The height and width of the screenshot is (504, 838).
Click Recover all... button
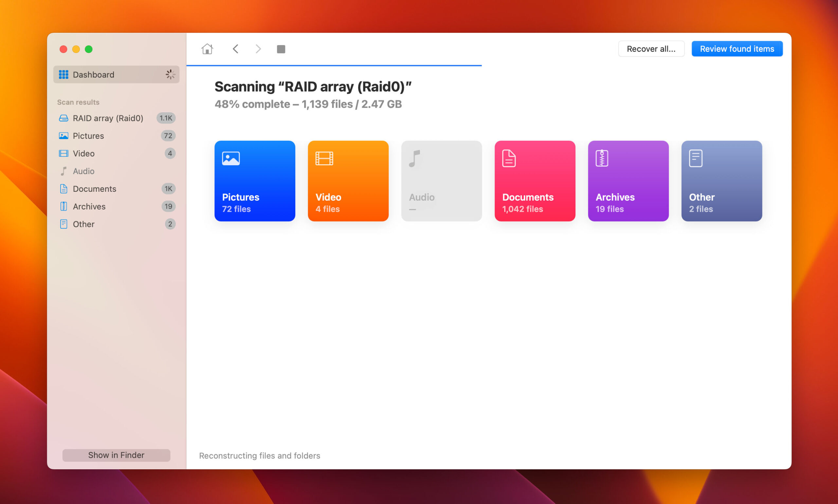[x=651, y=49]
